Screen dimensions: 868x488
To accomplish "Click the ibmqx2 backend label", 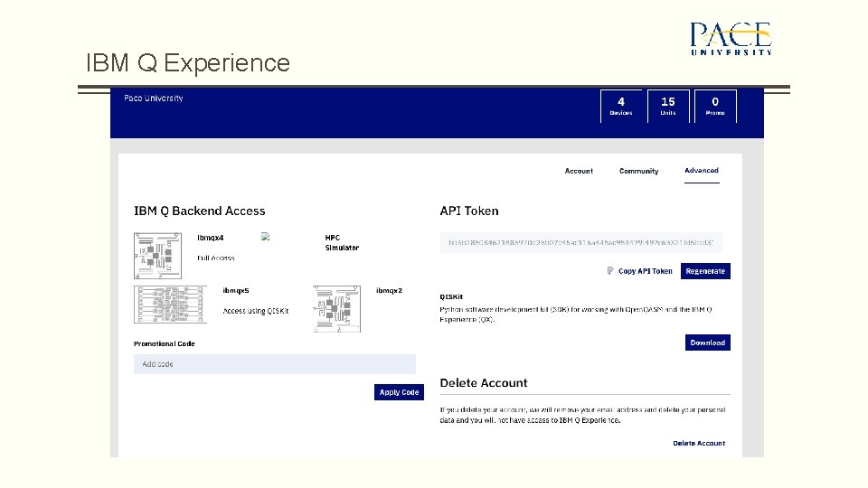I will click(389, 290).
